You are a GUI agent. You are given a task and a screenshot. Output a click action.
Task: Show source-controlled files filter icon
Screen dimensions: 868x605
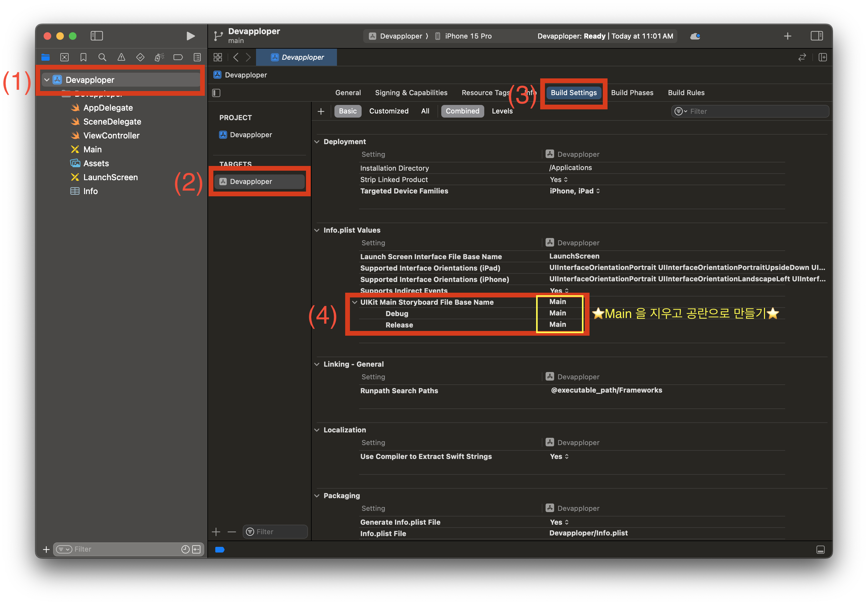[x=196, y=549]
